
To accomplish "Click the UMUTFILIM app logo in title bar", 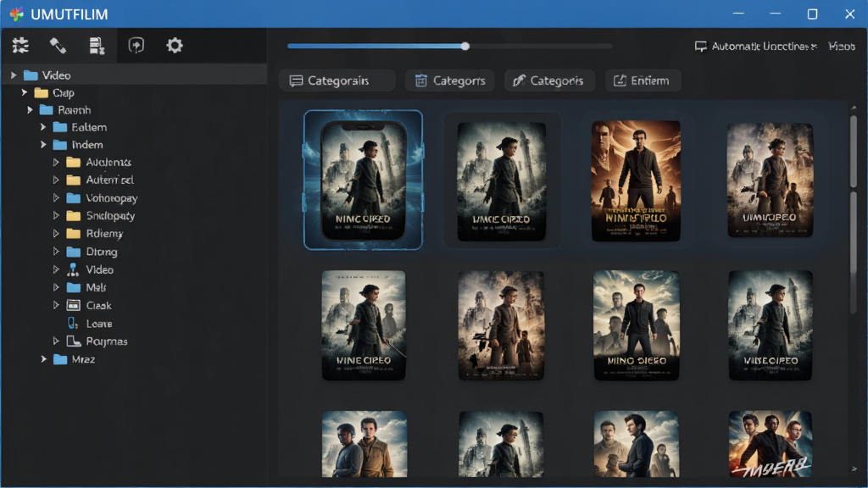I will click(x=17, y=14).
